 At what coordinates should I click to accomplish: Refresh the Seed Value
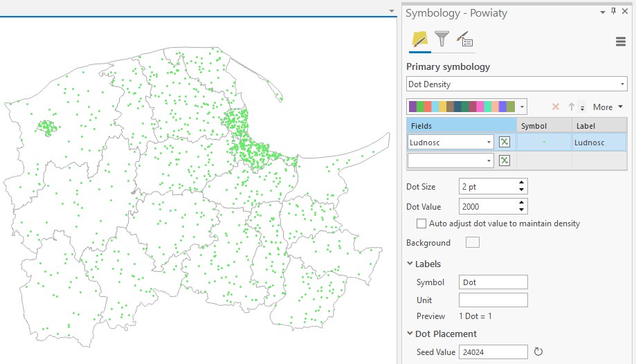click(x=538, y=352)
